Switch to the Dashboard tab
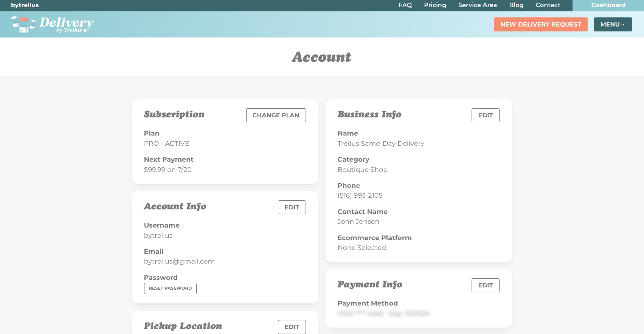The width and height of the screenshot is (644, 334). [x=608, y=5]
